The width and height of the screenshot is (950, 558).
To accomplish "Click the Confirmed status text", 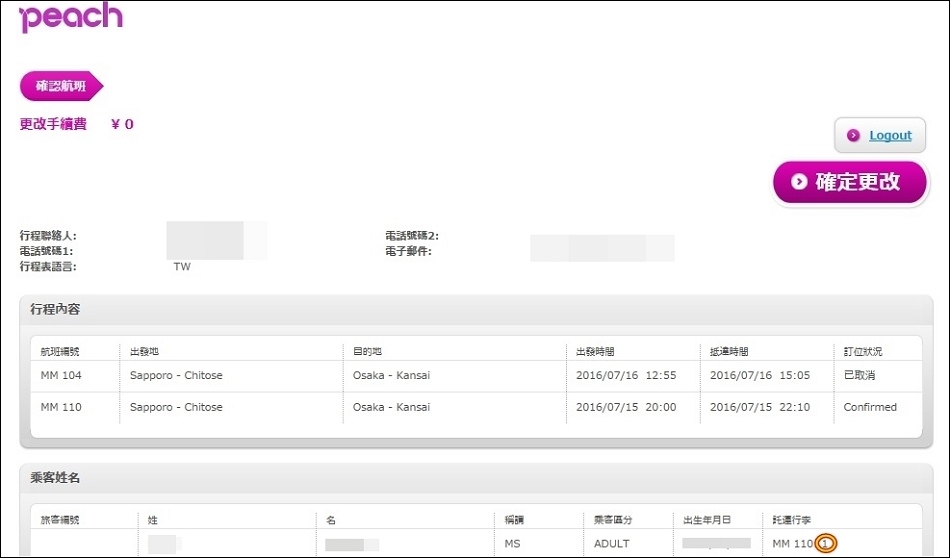I will [870, 407].
